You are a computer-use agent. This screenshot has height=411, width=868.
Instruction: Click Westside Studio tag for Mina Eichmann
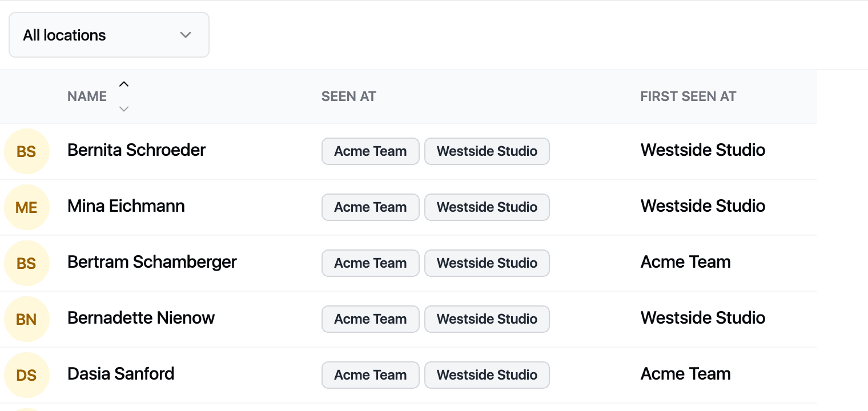click(487, 207)
